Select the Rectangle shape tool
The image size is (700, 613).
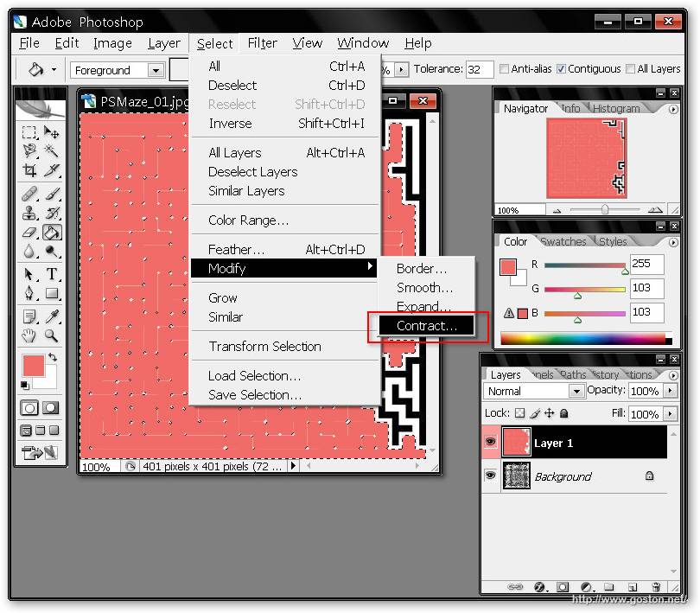pyautogui.click(x=52, y=293)
